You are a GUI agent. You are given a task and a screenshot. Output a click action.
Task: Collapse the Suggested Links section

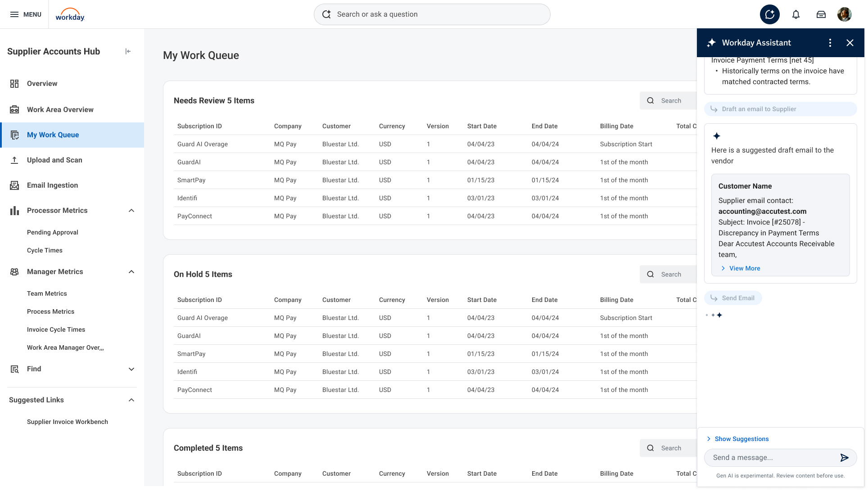(x=131, y=400)
